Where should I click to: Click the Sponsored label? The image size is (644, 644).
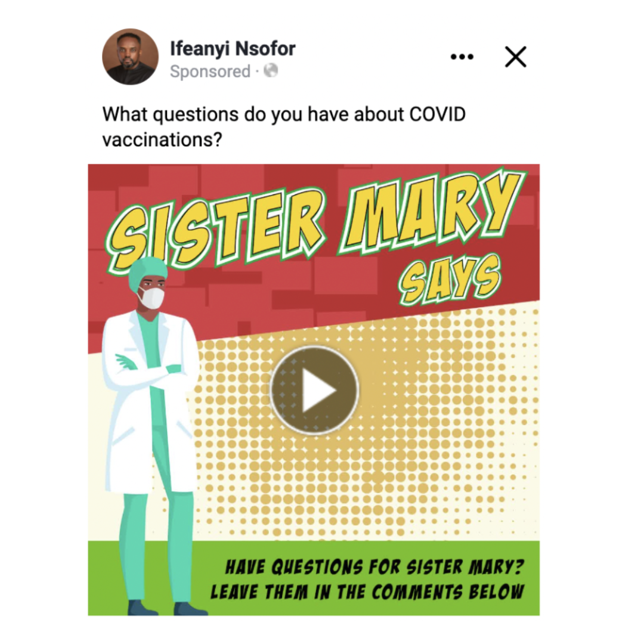210,72
